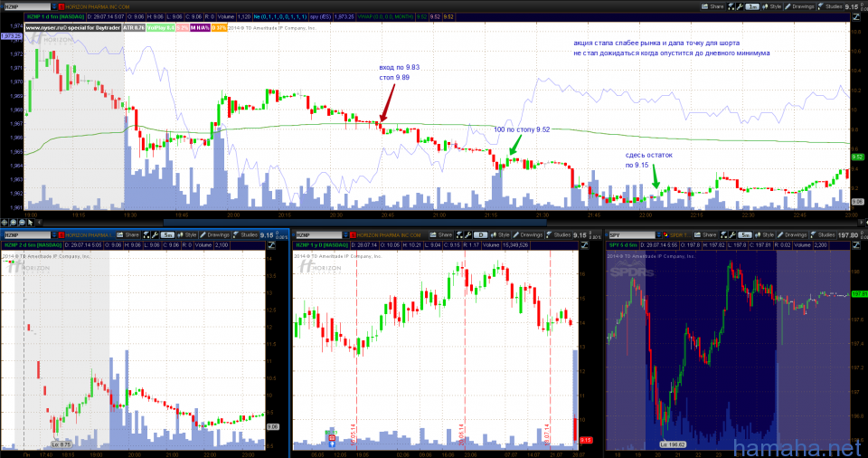Click 9.52 green price tag on top chart axis
The height and width of the screenshot is (458, 868).
point(857,157)
